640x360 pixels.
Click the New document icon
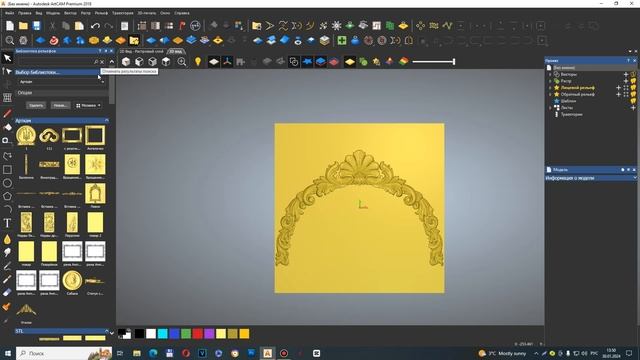[10, 26]
